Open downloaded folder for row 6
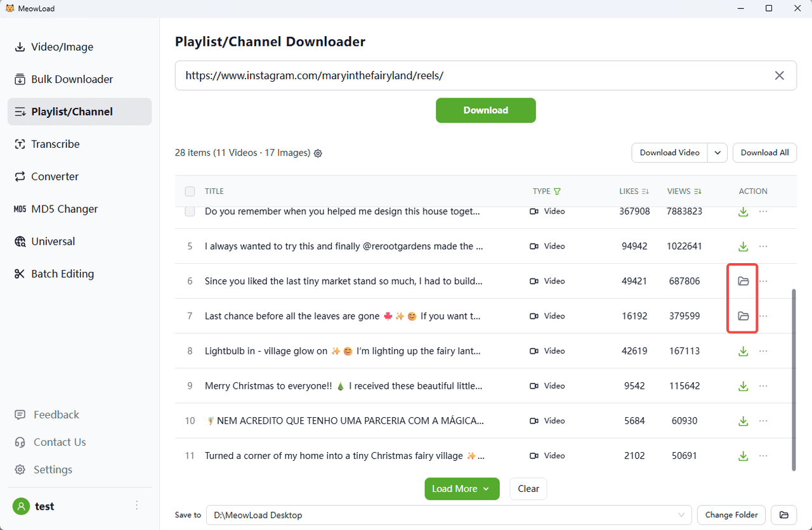This screenshot has height=530, width=812. pyautogui.click(x=743, y=281)
